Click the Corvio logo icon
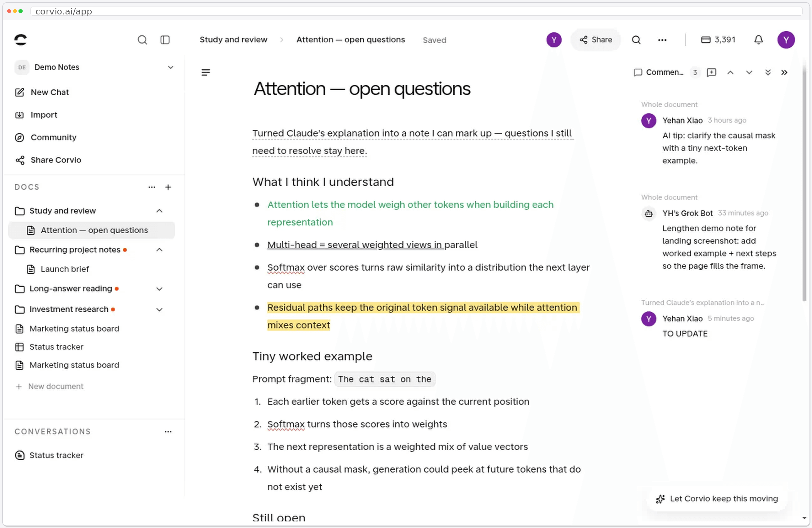812x528 pixels. [x=20, y=40]
